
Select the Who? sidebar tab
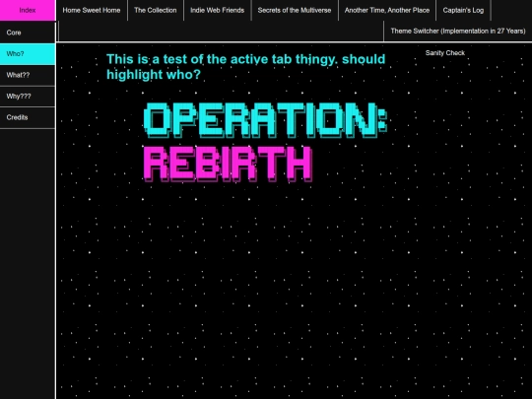[x=28, y=54]
